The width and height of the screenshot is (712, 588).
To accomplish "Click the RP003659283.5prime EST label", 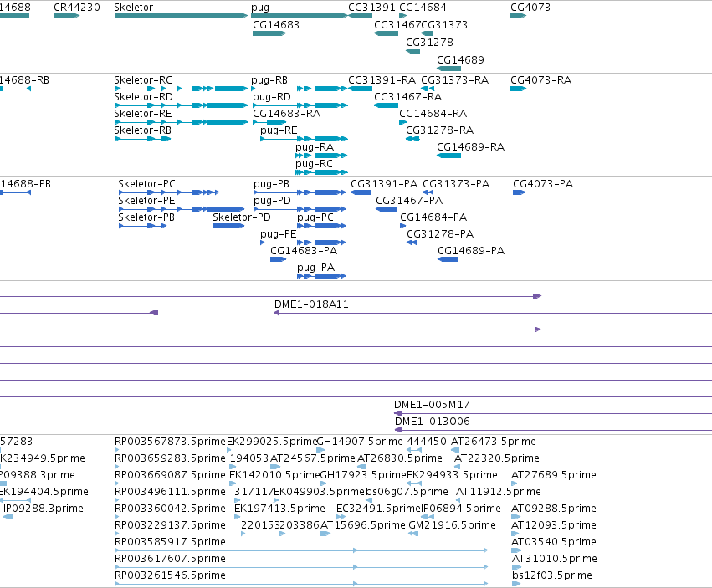I will pos(170,458).
